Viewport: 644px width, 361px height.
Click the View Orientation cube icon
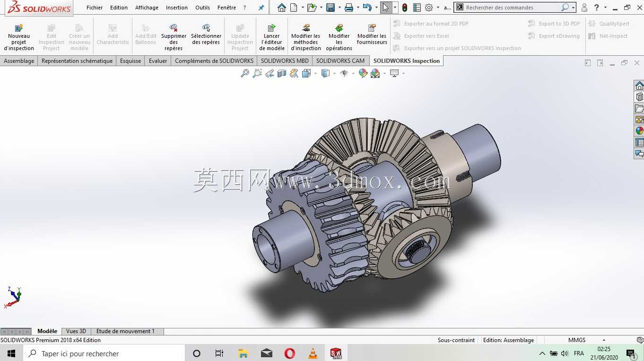(x=306, y=73)
